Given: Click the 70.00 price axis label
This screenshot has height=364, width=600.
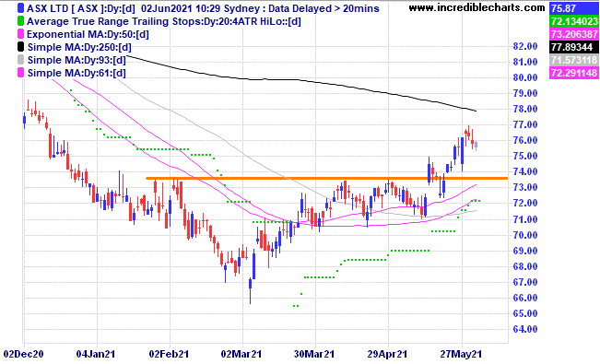Looking at the screenshot, I should [x=525, y=235].
